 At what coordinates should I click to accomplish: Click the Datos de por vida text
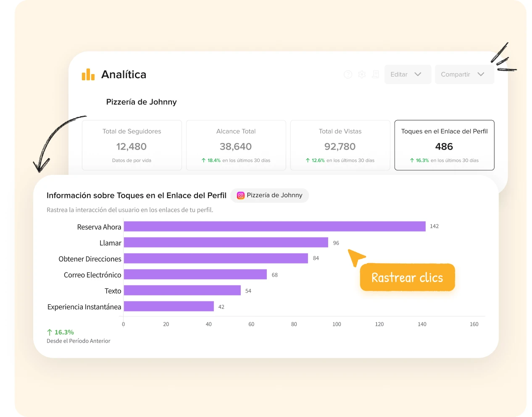click(132, 161)
